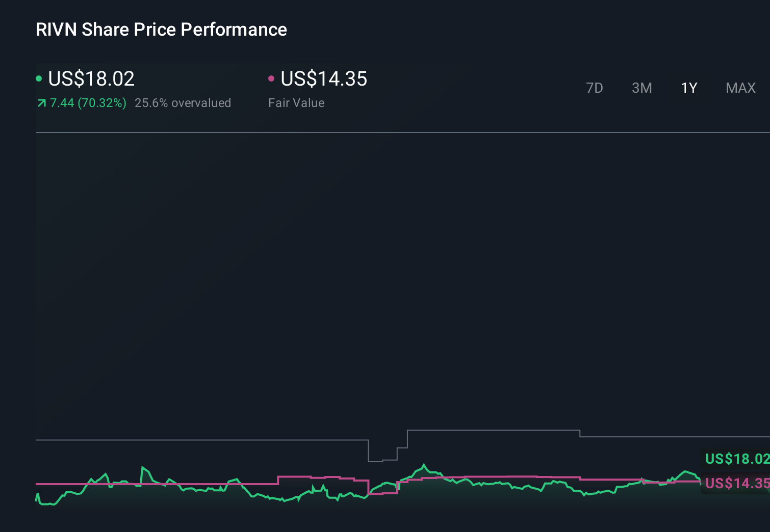This screenshot has height=532, width=770.
Task: Expand details on the 25.6% overvalued label
Action: coord(183,103)
